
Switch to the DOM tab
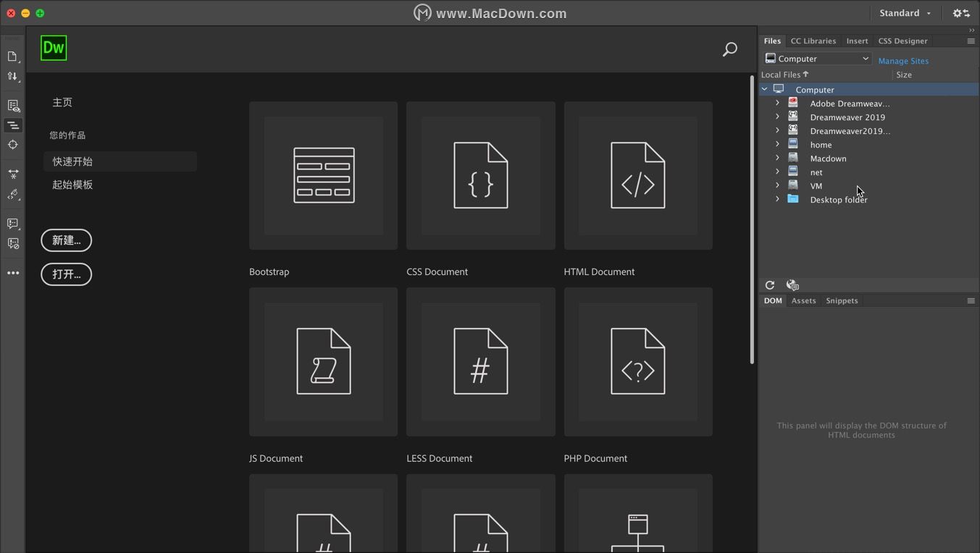(773, 301)
